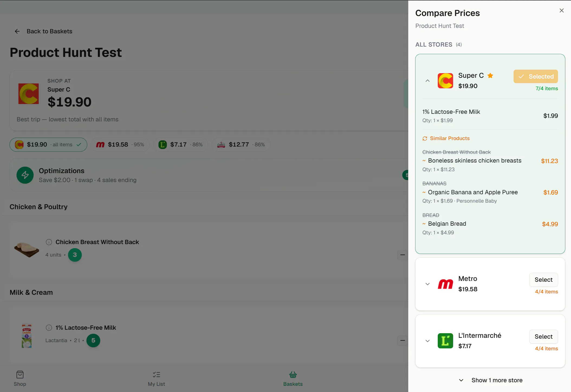Click Boneless skinless chicken breasts item
Screen dimensions: 571x392
pyautogui.click(x=475, y=161)
